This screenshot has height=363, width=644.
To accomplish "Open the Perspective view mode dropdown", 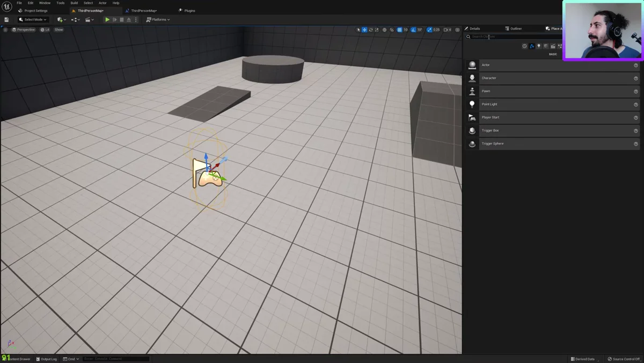I will tap(24, 30).
